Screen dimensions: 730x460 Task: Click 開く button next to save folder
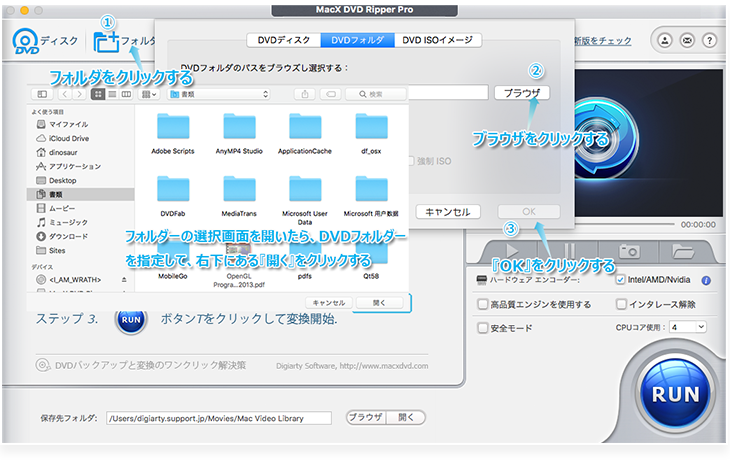click(x=406, y=418)
